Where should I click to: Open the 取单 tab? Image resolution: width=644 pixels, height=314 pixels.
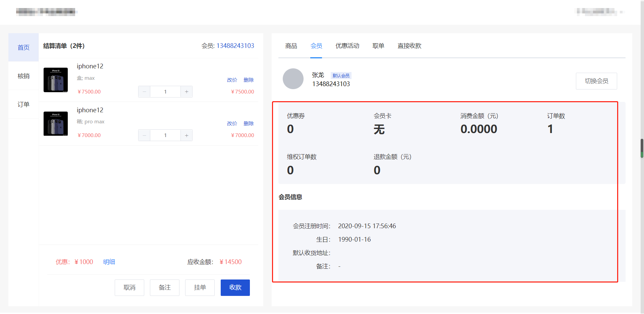click(x=378, y=46)
